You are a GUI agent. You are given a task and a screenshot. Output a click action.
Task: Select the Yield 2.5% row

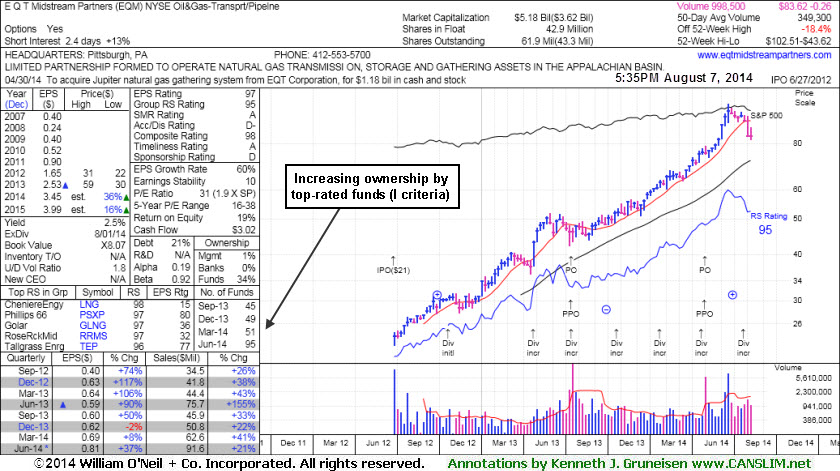click(65, 222)
